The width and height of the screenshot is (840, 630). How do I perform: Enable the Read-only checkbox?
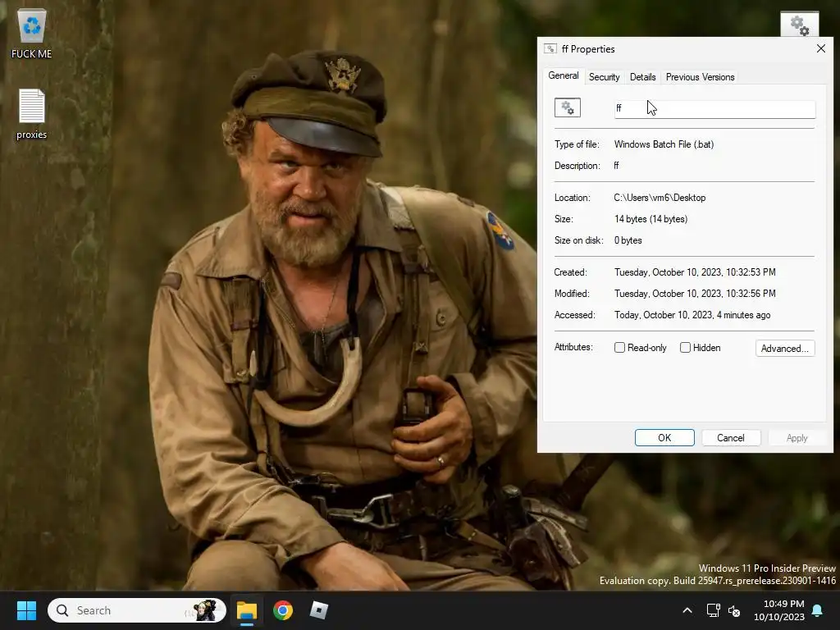point(620,348)
